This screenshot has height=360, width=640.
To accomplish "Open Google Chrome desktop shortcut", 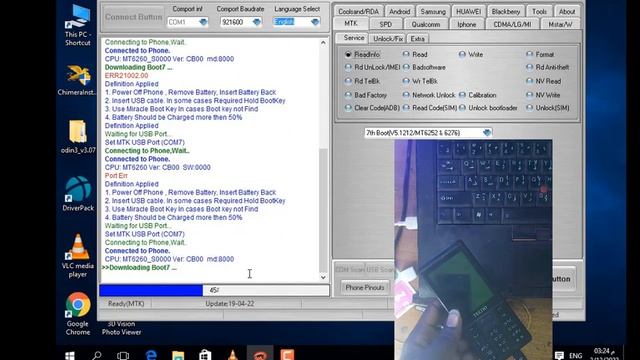I will tap(78, 313).
